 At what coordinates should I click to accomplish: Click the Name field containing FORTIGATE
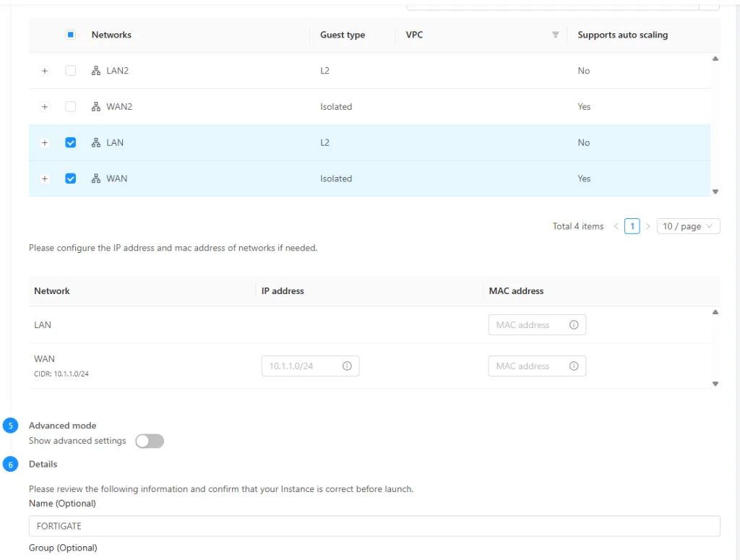374,526
